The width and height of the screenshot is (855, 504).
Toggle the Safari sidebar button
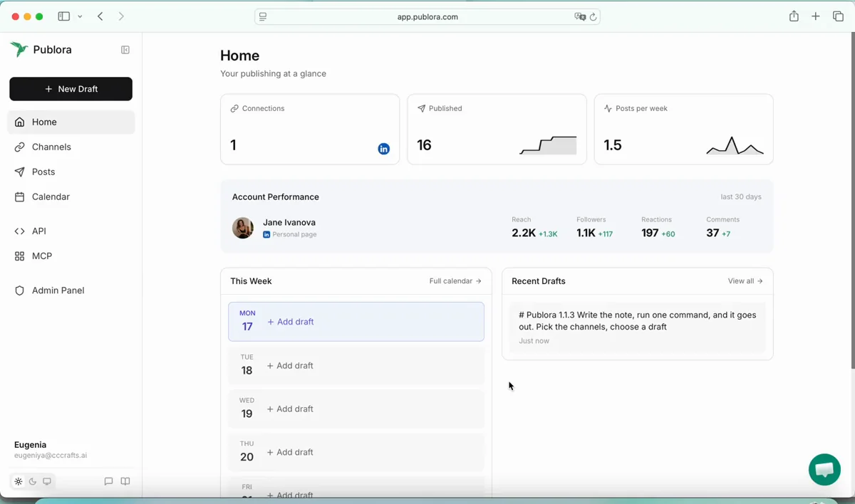[64, 16]
